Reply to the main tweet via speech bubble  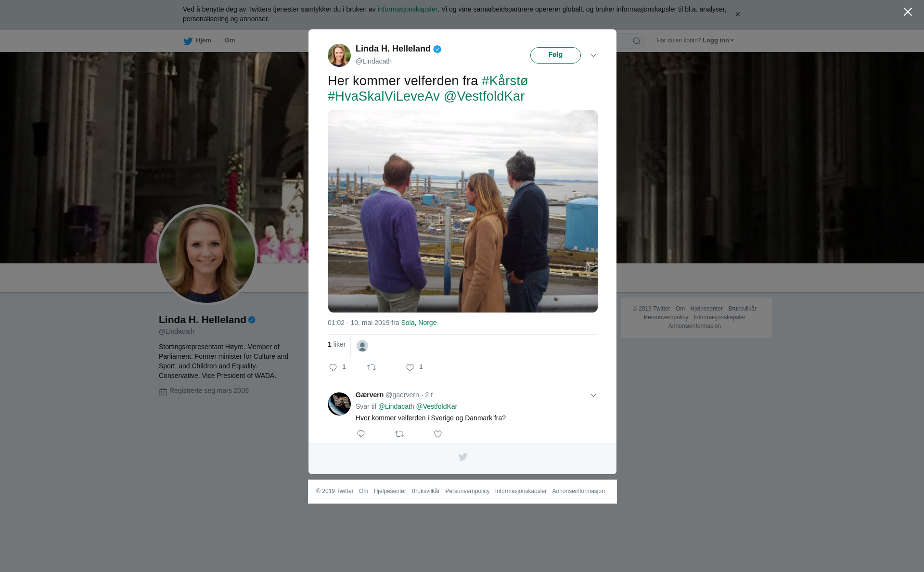coord(333,367)
